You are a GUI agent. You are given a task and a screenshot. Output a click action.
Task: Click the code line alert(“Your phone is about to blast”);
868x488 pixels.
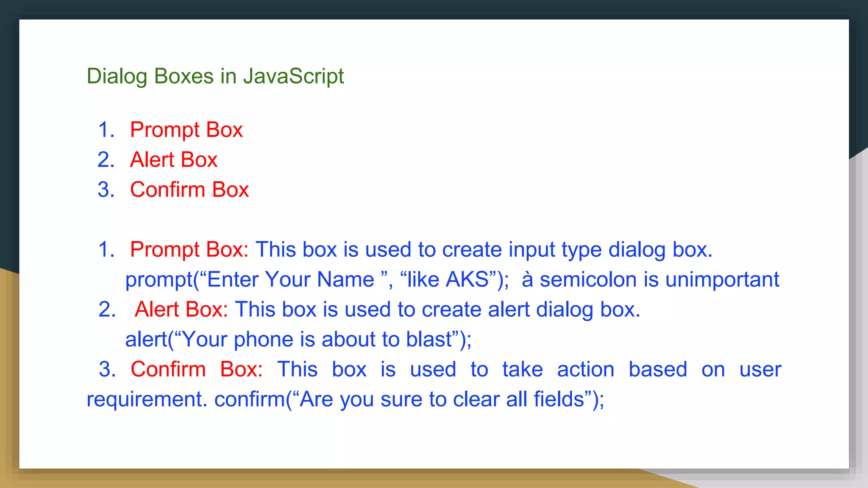[x=298, y=339]
